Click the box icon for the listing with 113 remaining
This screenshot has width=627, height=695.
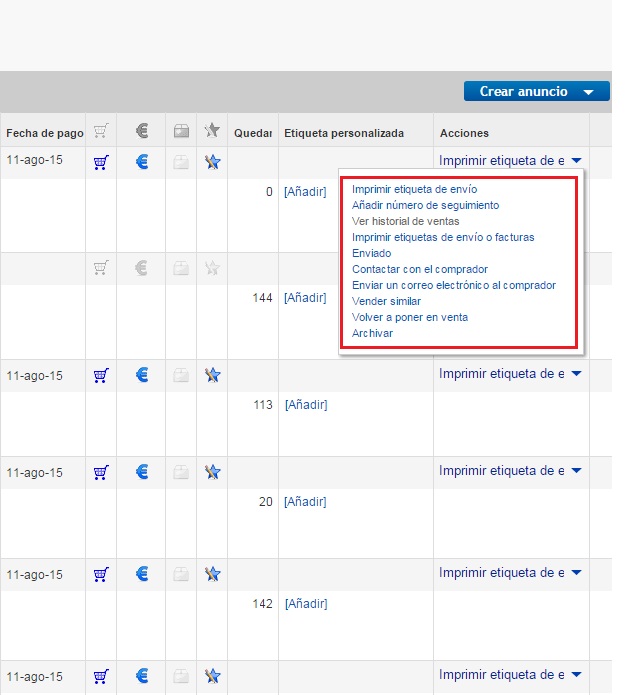pyautogui.click(x=181, y=375)
